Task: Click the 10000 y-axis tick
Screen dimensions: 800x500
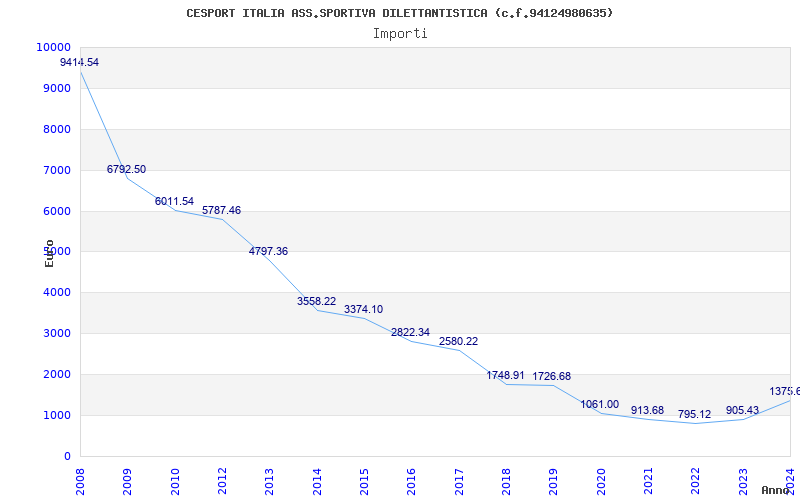Action: [54, 47]
